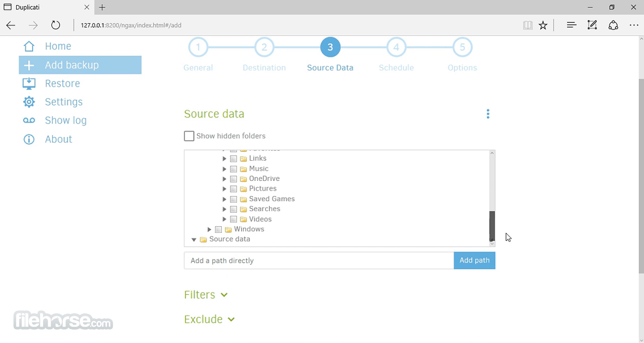This screenshot has height=343, width=644.
Task: Click the Pictures folder icon
Action: [x=243, y=189]
